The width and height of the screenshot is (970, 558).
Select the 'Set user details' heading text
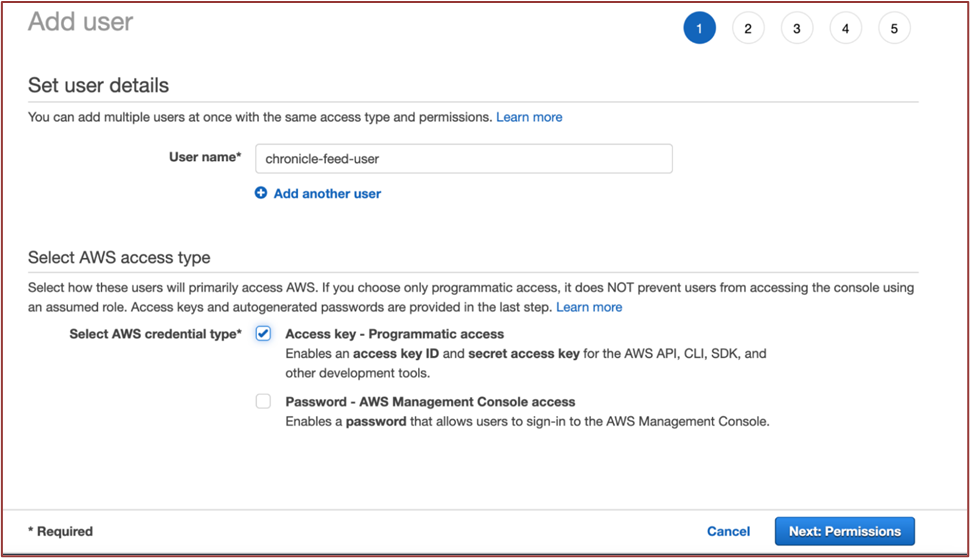click(98, 85)
